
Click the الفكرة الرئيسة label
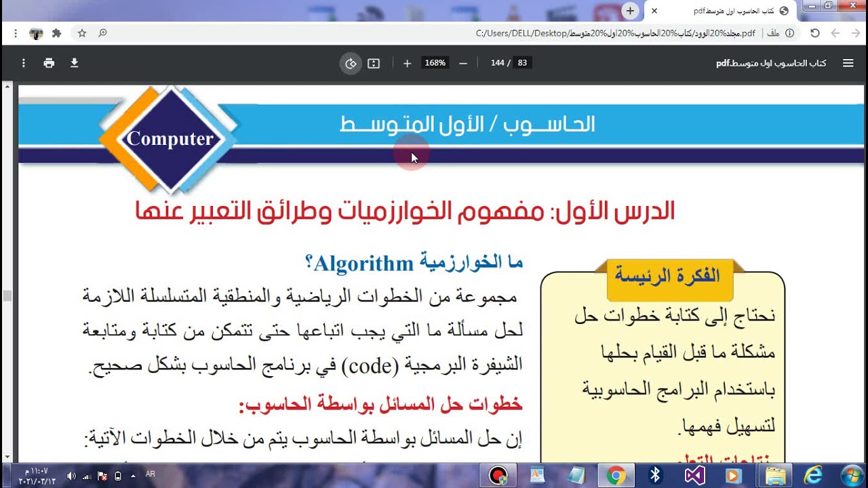(667, 275)
